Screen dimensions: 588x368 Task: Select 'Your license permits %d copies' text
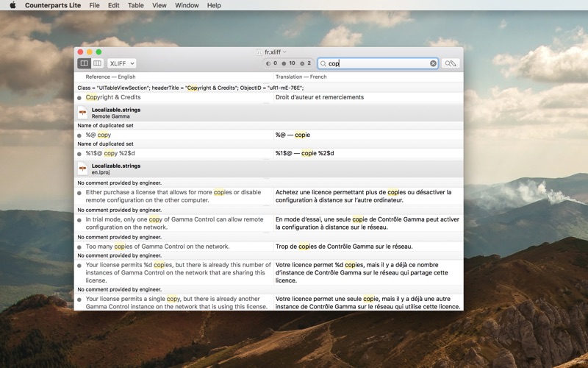point(178,272)
